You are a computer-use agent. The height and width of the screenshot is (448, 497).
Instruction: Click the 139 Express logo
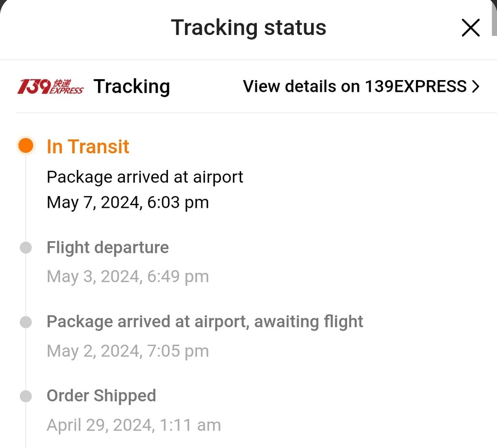click(50, 86)
